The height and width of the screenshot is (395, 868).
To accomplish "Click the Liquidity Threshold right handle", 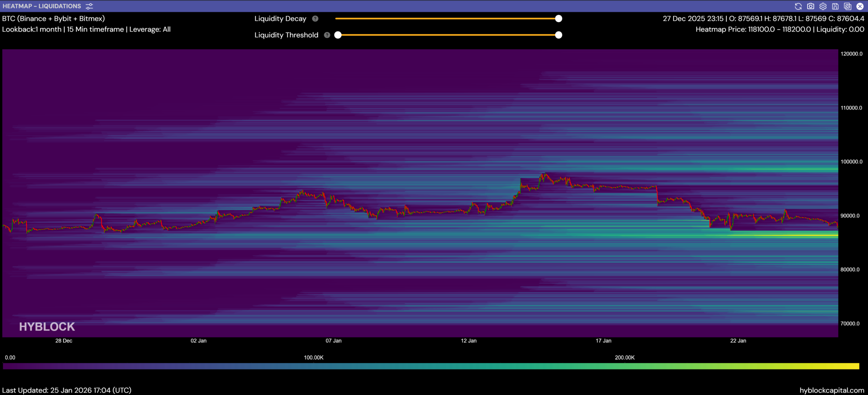I will (558, 35).
